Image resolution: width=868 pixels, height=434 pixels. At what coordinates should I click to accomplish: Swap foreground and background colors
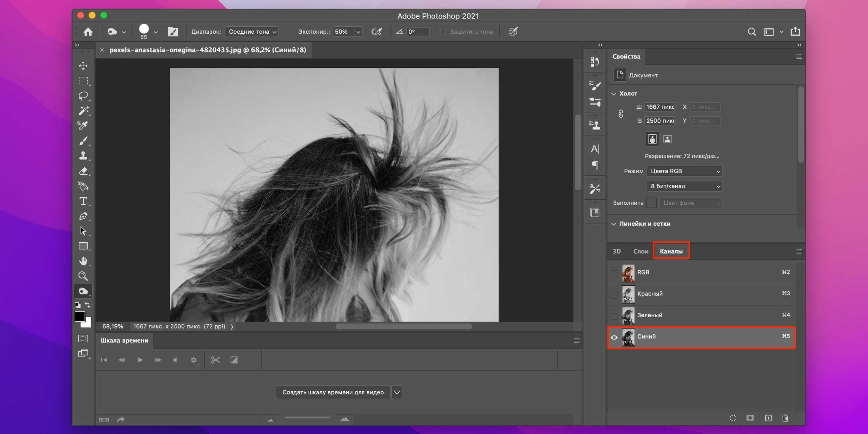87,305
